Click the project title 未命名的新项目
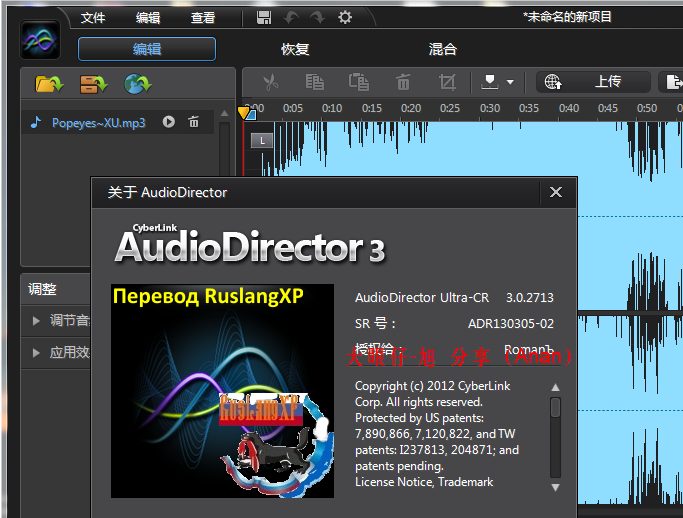Viewport: 683px width, 518px height. pos(568,17)
